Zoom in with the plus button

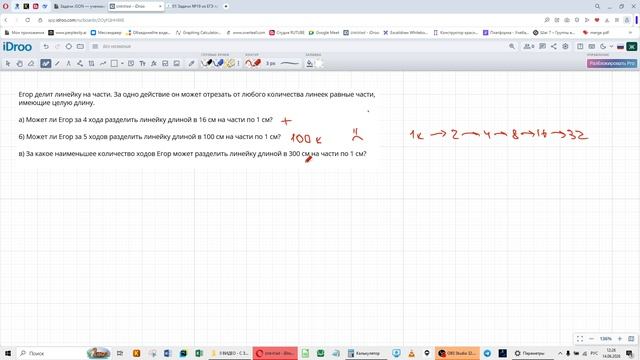(620, 339)
